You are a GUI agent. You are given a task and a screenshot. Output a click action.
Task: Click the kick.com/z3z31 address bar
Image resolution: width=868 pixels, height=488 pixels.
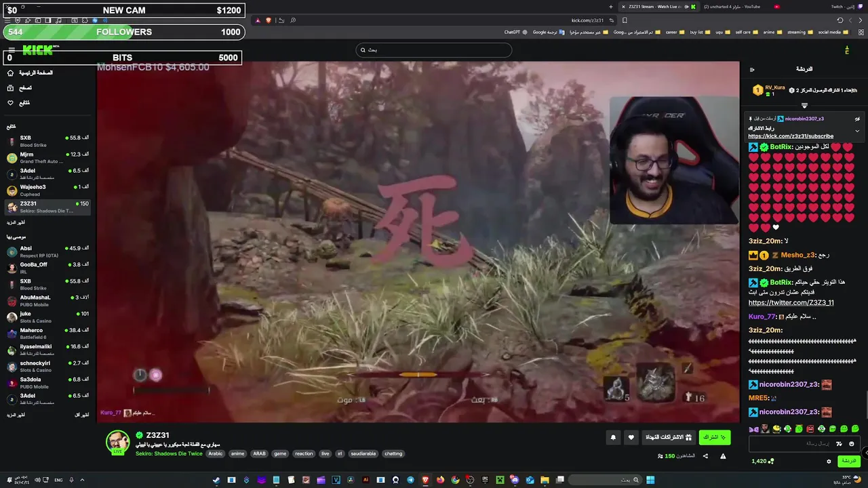point(587,20)
